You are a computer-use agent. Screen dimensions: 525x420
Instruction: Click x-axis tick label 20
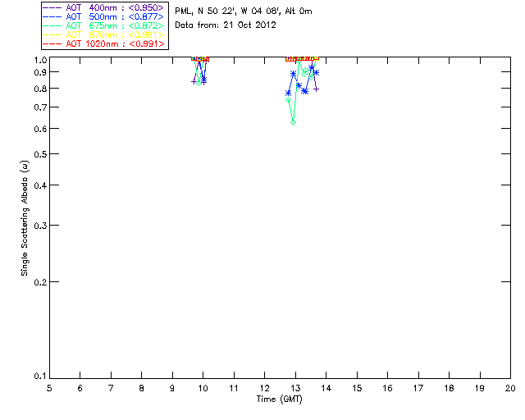tap(510, 388)
